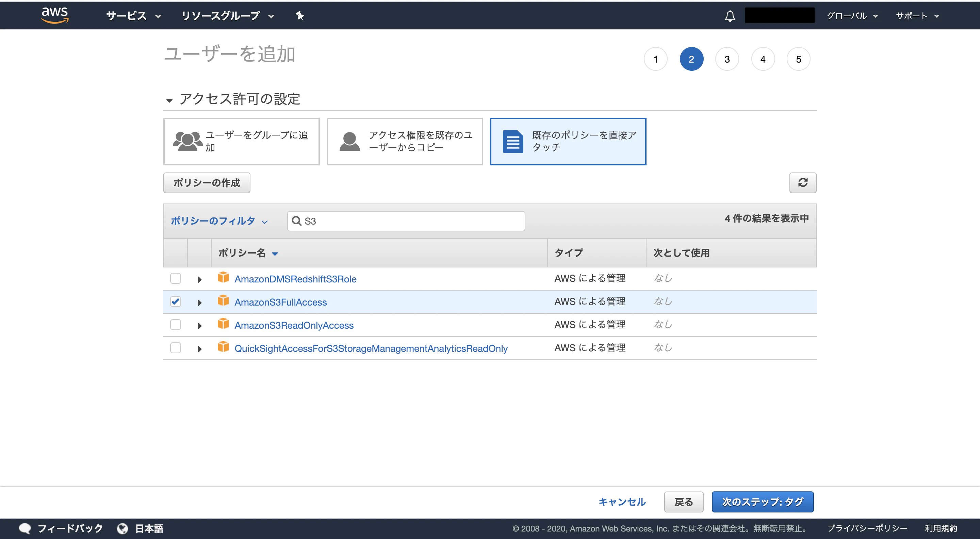This screenshot has width=980, height=539.
Task: Jump to wizard step 3
Action: click(727, 59)
